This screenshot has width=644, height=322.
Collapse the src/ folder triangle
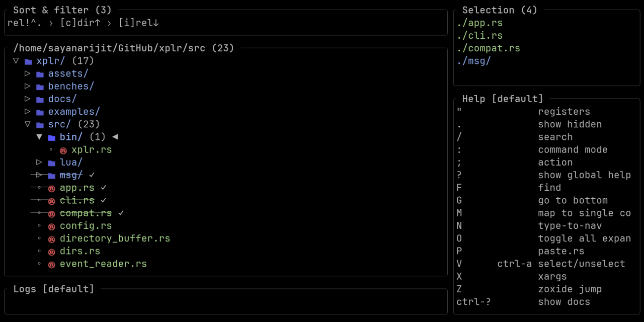(28, 124)
